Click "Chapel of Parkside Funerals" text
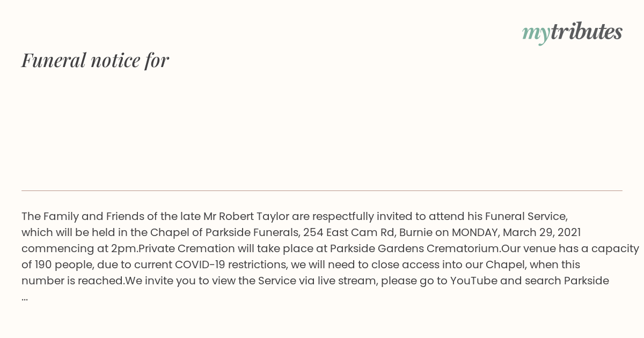 click(225, 233)
